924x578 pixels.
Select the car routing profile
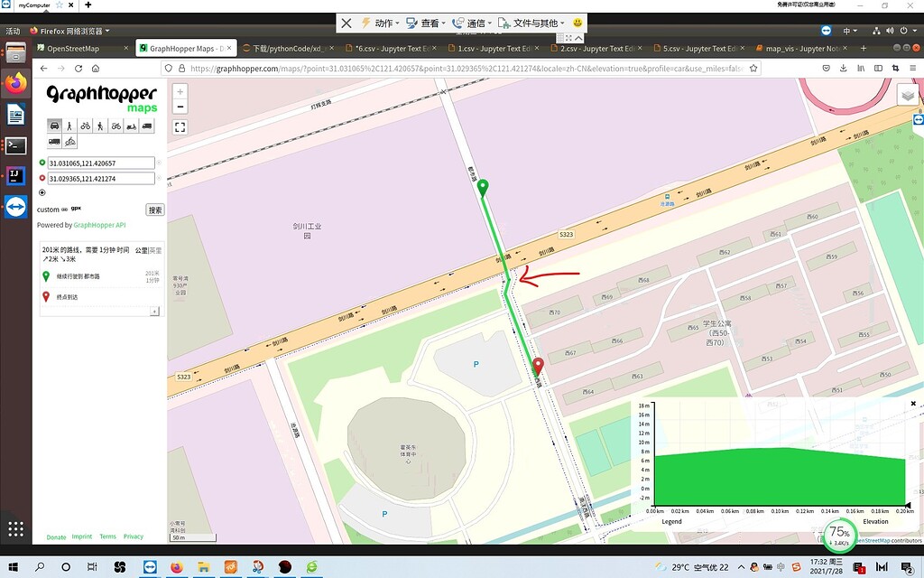click(x=54, y=126)
